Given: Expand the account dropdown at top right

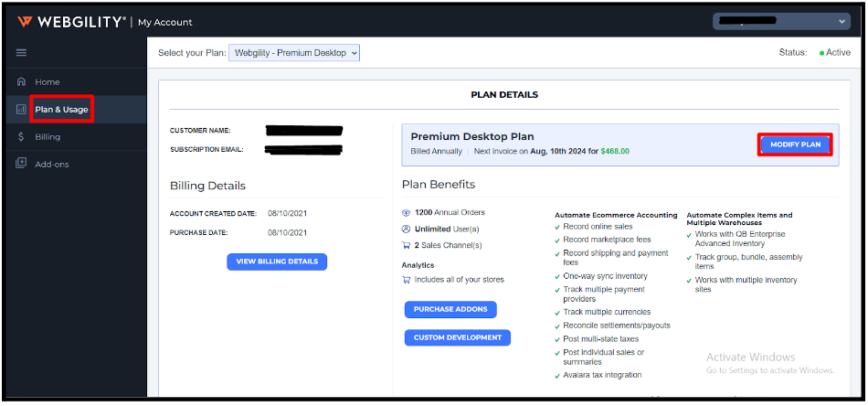Looking at the screenshot, I should tap(784, 21).
